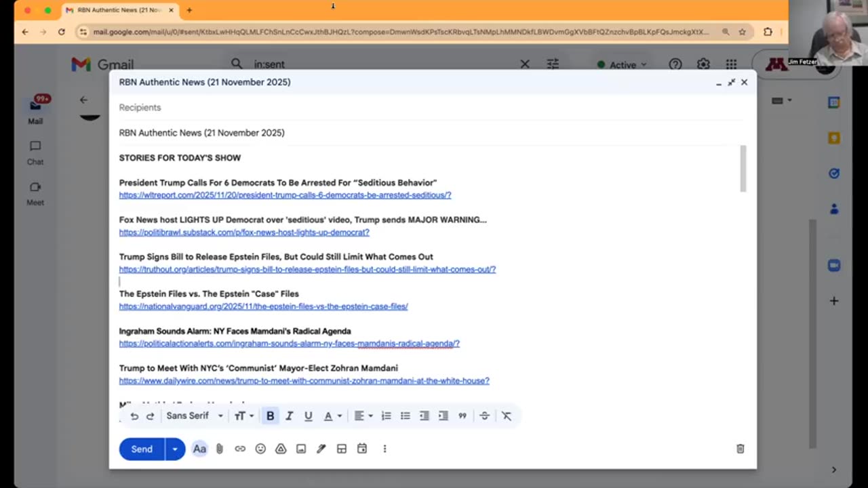Open the text alignment dropdown

363,416
